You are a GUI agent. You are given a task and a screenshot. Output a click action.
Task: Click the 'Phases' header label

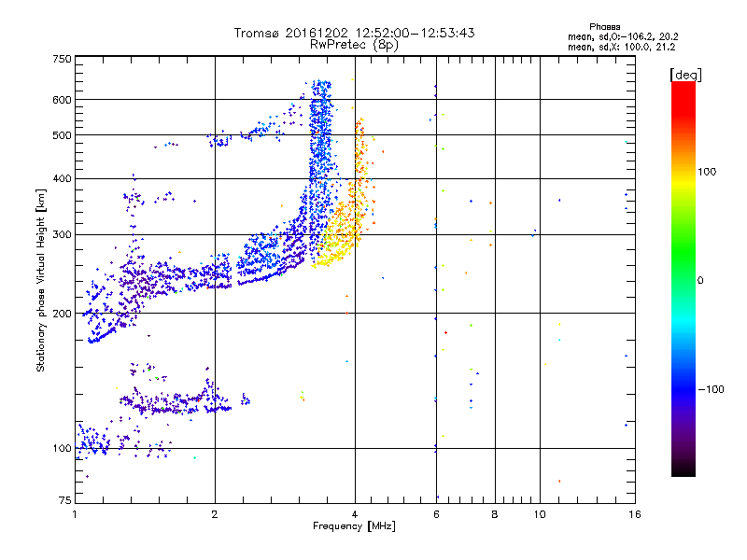coord(604,27)
